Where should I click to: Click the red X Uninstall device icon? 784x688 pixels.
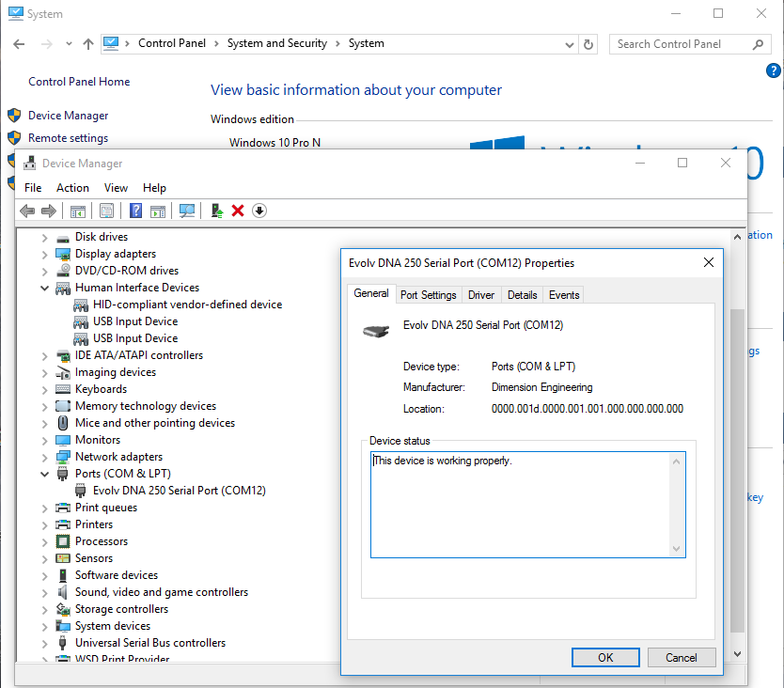[238, 211]
